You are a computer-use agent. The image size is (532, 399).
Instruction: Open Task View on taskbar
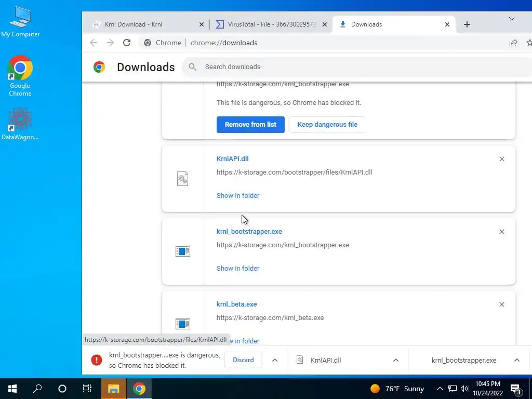point(87,389)
